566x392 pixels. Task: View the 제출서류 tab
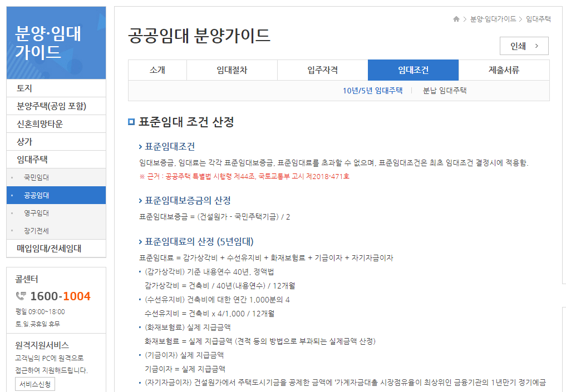(504, 70)
